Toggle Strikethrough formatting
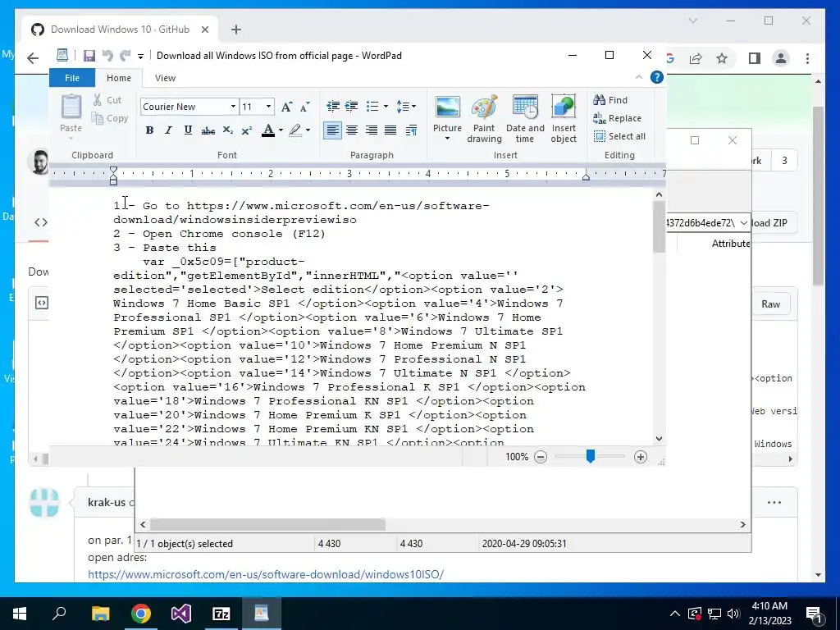Image resolution: width=840 pixels, height=630 pixels. click(x=208, y=130)
